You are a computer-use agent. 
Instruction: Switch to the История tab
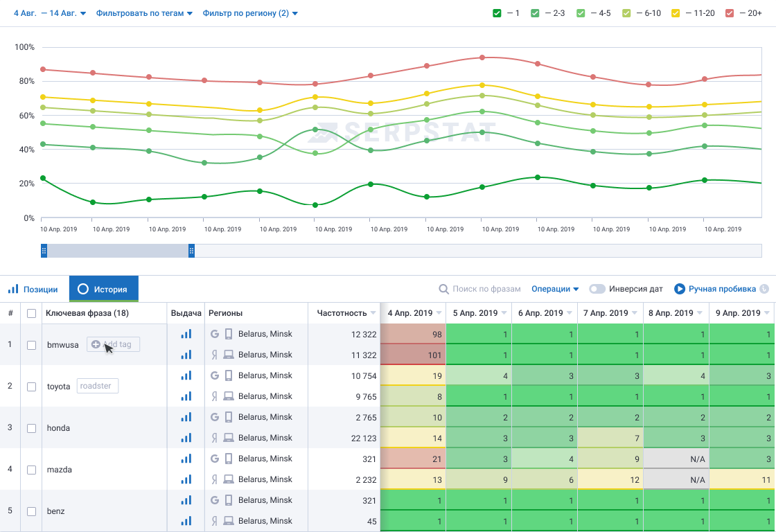click(x=103, y=289)
